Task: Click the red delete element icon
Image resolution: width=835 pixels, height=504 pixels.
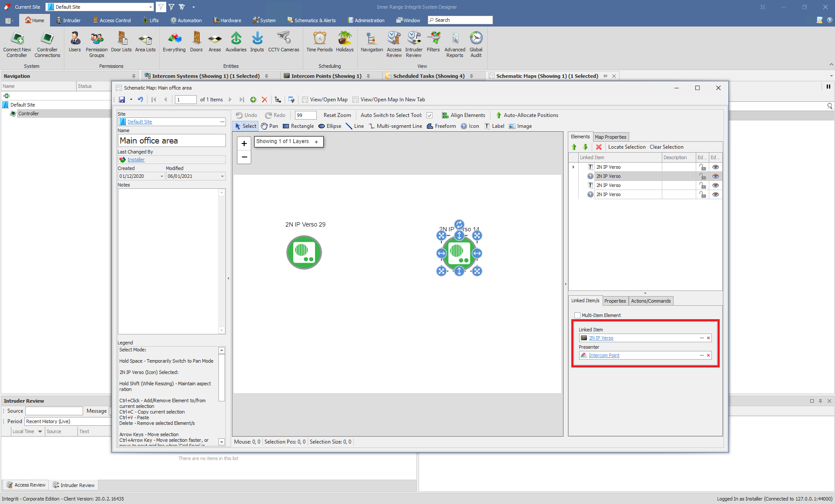Action: click(x=599, y=147)
